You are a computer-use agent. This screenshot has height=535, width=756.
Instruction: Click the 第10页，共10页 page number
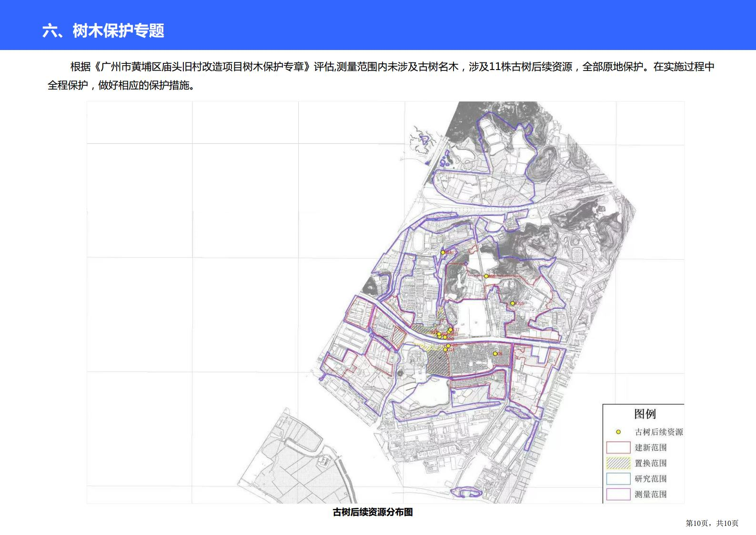tap(712, 523)
